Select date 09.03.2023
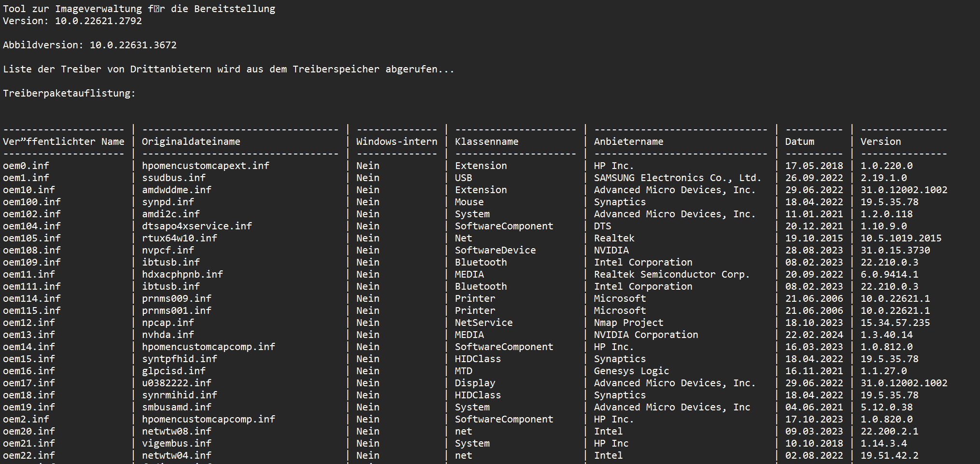 click(x=814, y=431)
